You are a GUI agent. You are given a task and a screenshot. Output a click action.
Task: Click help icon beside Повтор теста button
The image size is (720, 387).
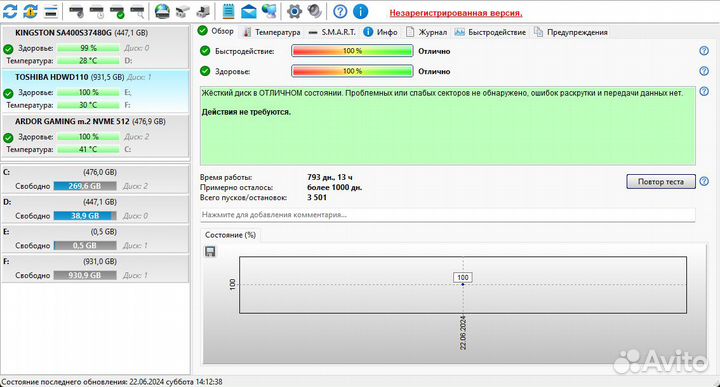pyautogui.click(x=704, y=181)
